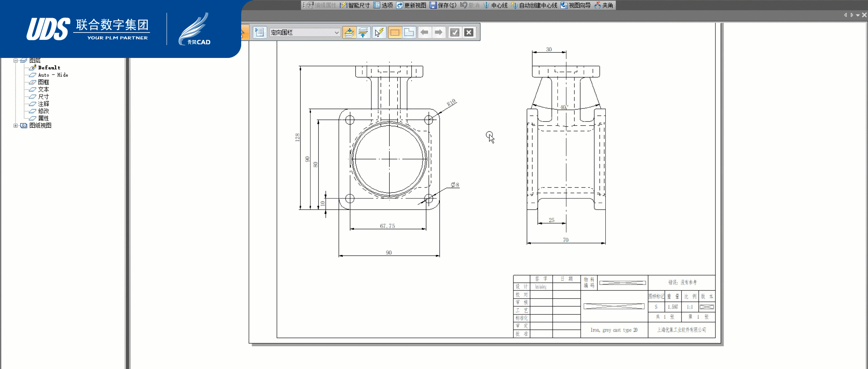Click the options list icon beside the 定向围栏 dropdown

click(x=260, y=32)
